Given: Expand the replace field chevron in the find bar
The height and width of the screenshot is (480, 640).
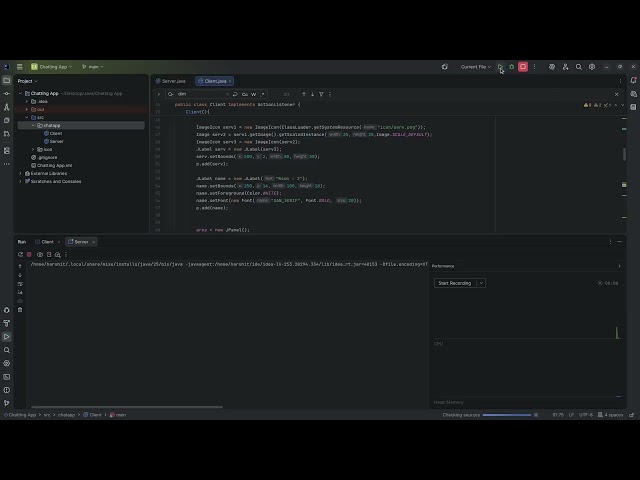Looking at the screenshot, I should (159, 94).
